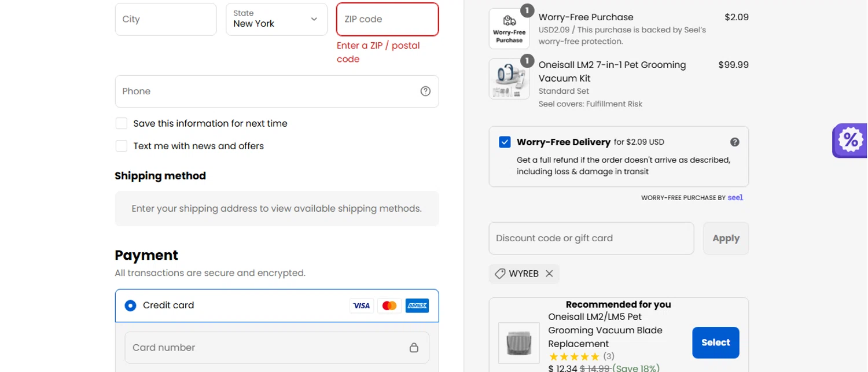Click the quantity badge on the Worry-Free Purchase thumbnail
Screen dimensions: 868x372
point(527,10)
